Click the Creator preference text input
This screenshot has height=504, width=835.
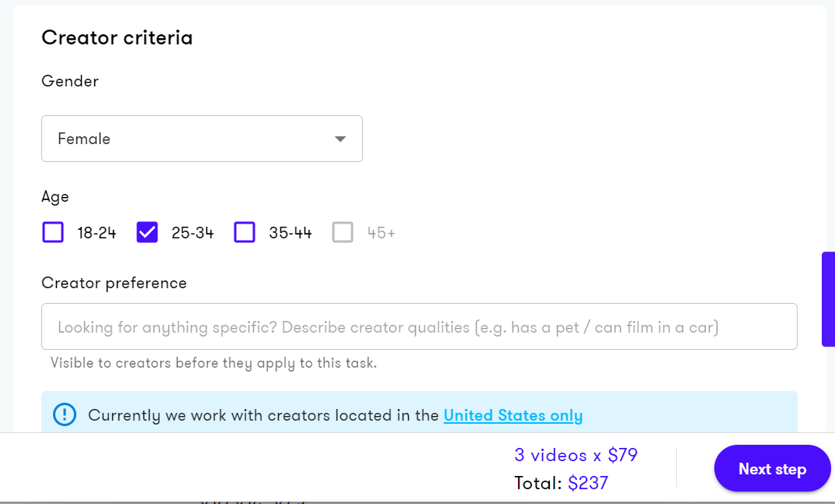click(x=419, y=326)
